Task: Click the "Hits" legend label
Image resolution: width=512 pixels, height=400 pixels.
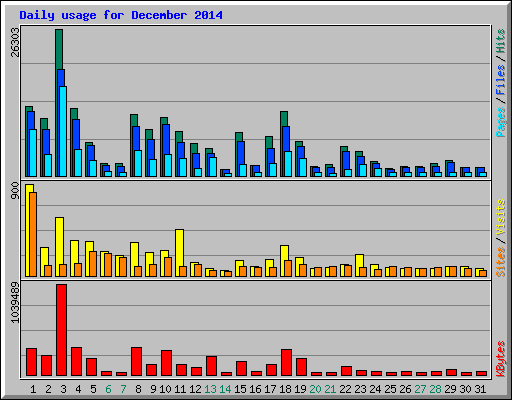Action: [500, 41]
